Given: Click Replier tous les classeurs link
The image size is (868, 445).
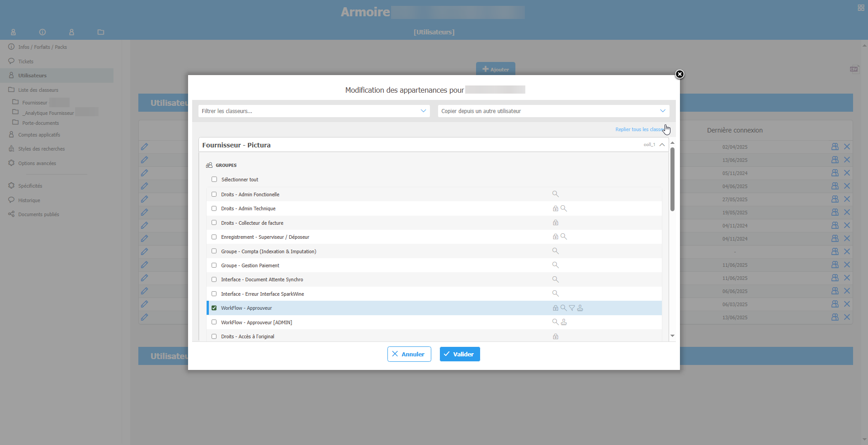Looking at the screenshot, I should [639, 130].
